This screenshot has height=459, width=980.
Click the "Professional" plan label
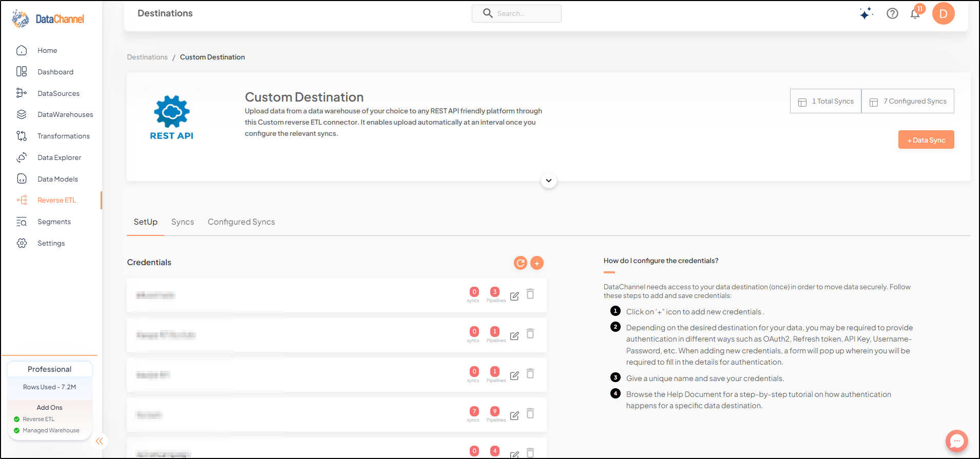pos(50,369)
